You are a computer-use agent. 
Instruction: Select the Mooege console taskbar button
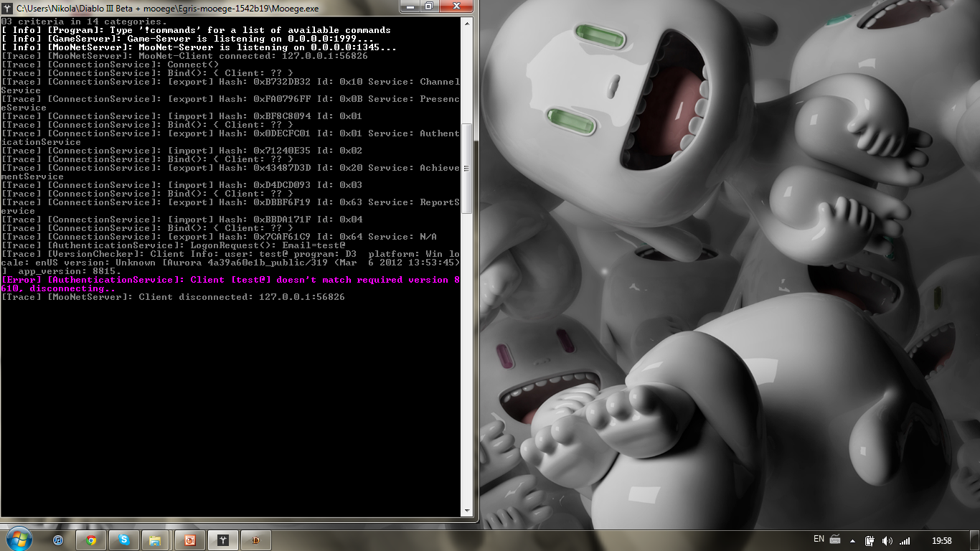pyautogui.click(x=222, y=540)
